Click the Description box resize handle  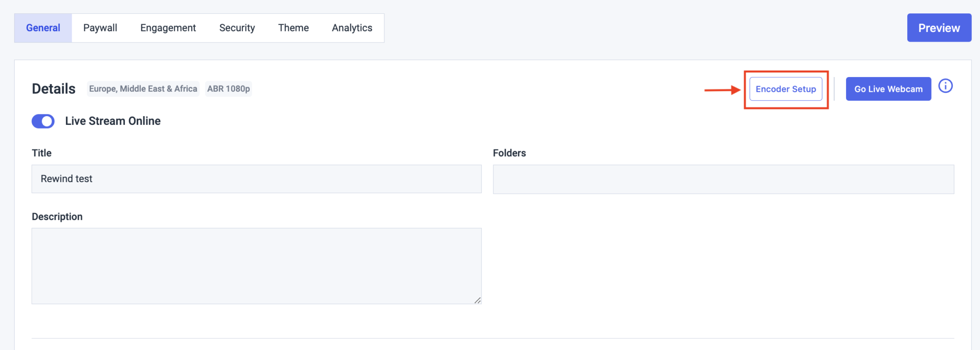[478, 300]
